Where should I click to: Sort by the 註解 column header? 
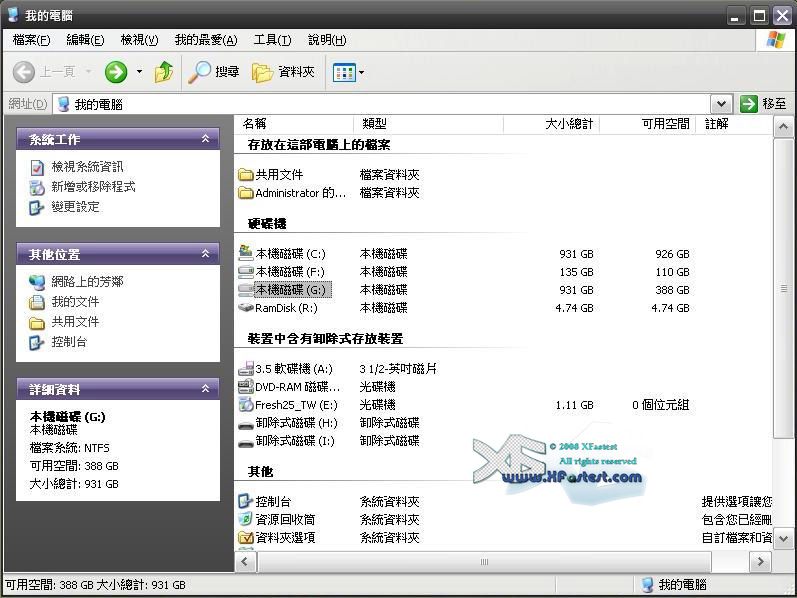tap(733, 124)
